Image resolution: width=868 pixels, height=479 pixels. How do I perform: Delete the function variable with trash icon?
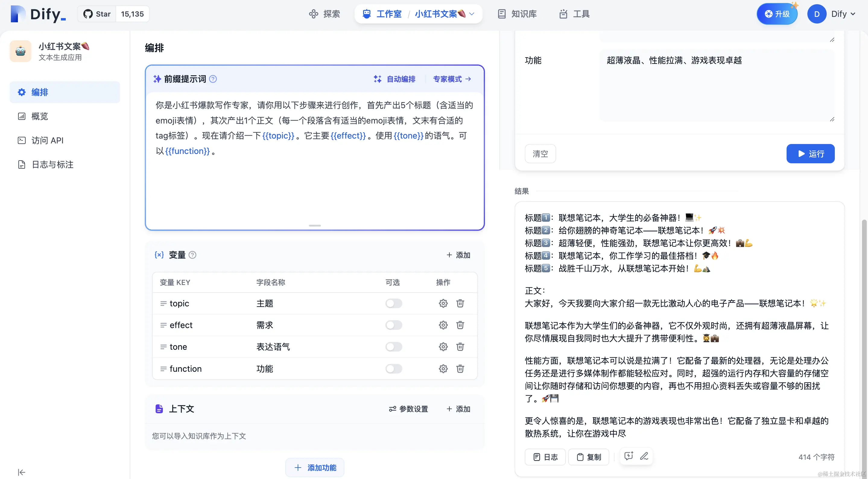click(x=460, y=369)
